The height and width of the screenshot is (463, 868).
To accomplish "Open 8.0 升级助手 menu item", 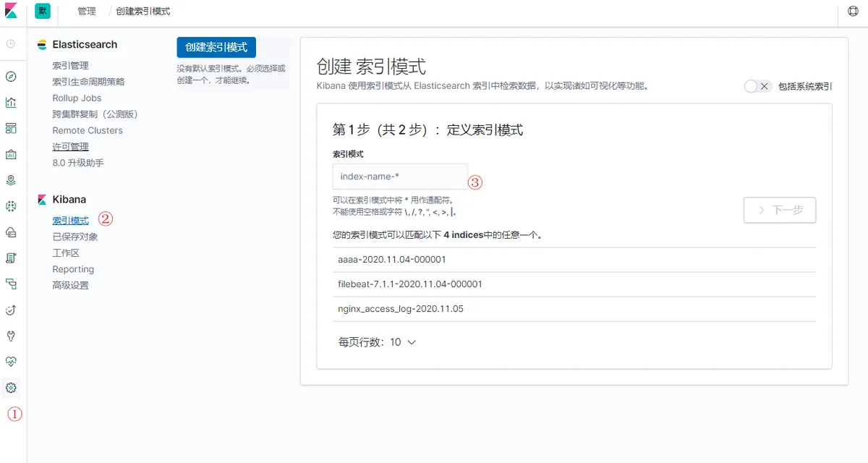I will [x=78, y=163].
